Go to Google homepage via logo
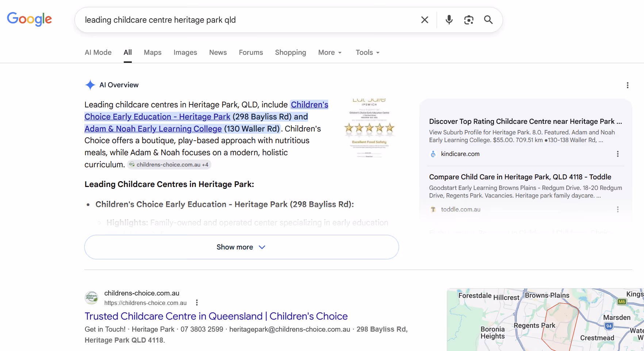644x351 pixels. point(30,19)
